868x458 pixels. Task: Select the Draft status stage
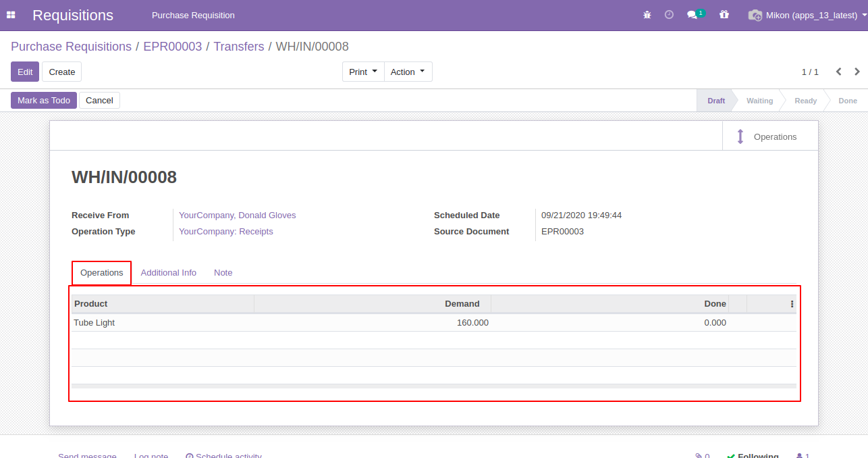pyautogui.click(x=716, y=101)
